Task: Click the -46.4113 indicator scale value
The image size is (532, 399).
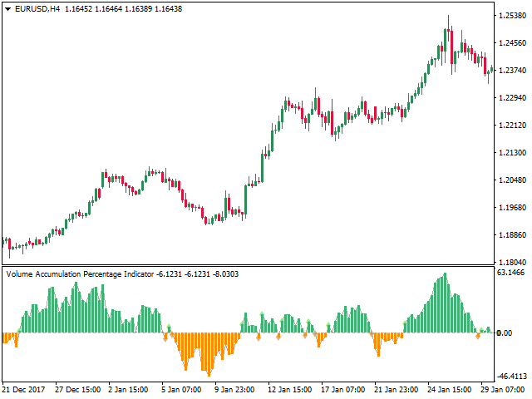Action: 512,376
